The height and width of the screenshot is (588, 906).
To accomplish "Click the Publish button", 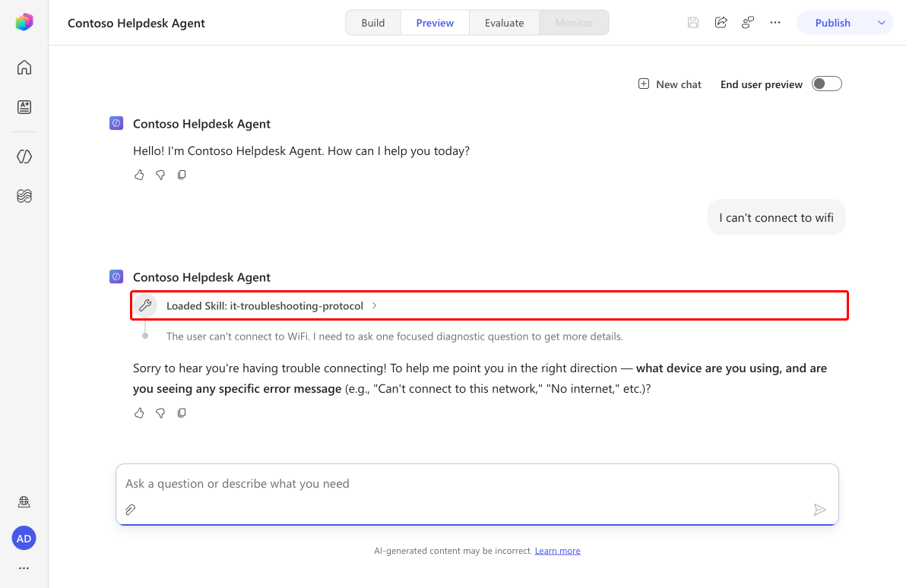I will coord(832,23).
